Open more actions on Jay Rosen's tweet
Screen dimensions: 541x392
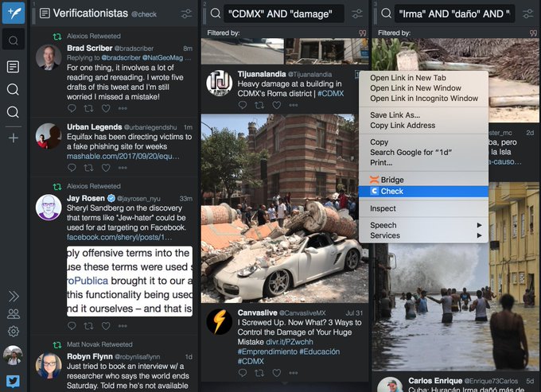[x=123, y=325]
